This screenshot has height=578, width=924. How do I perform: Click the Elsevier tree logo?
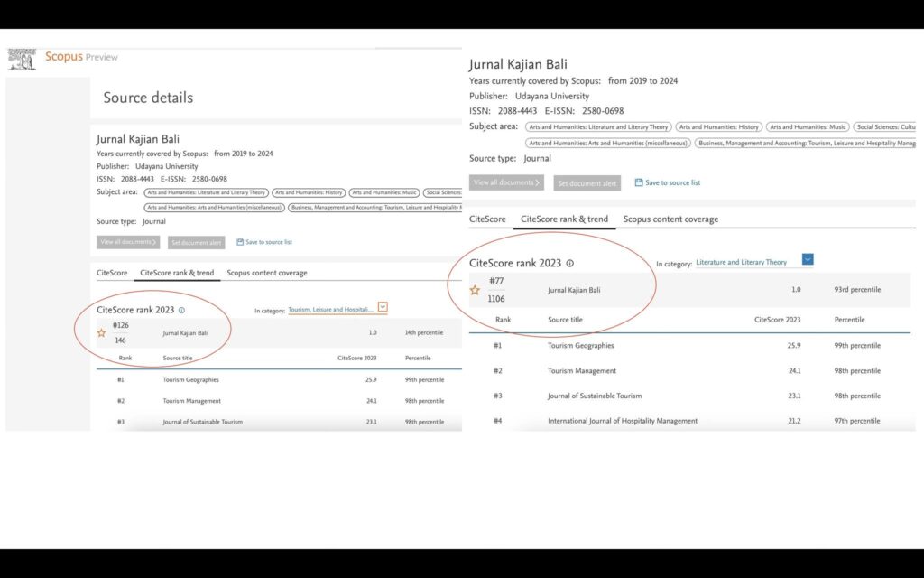pyautogui.click(x=22, y=59)
